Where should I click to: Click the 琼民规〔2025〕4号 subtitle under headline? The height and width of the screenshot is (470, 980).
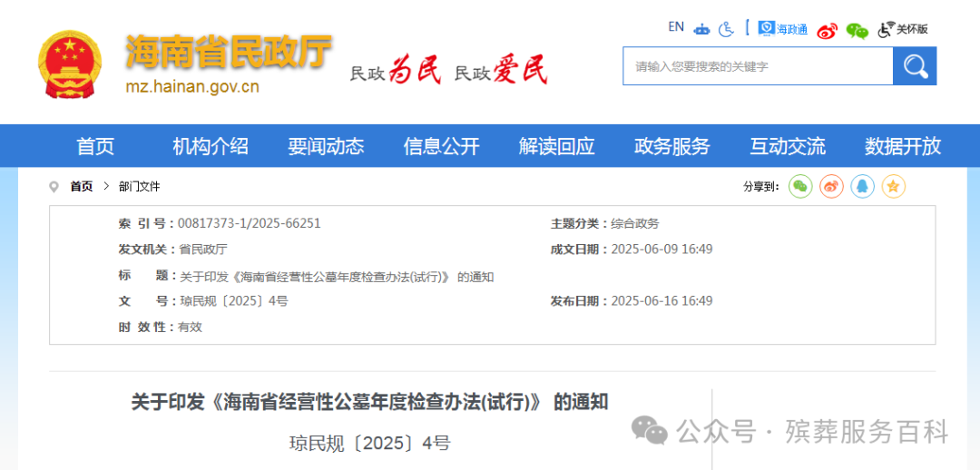click(x=370, y=443)
